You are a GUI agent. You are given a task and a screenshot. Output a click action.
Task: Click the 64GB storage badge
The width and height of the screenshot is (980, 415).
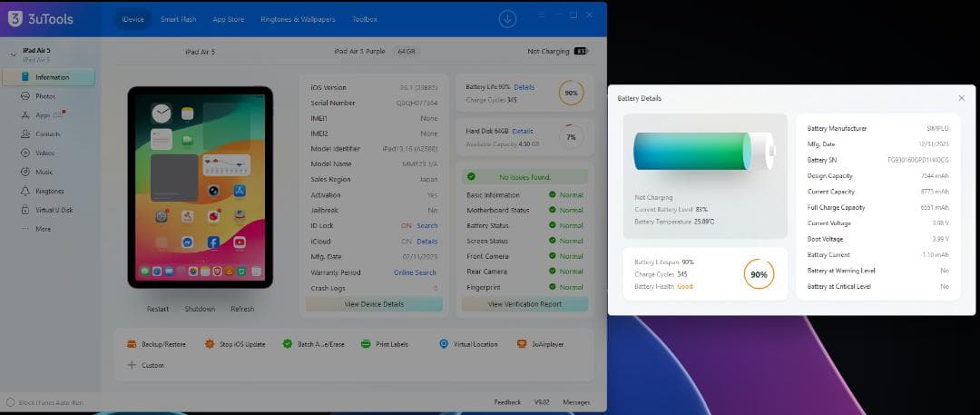407,52
